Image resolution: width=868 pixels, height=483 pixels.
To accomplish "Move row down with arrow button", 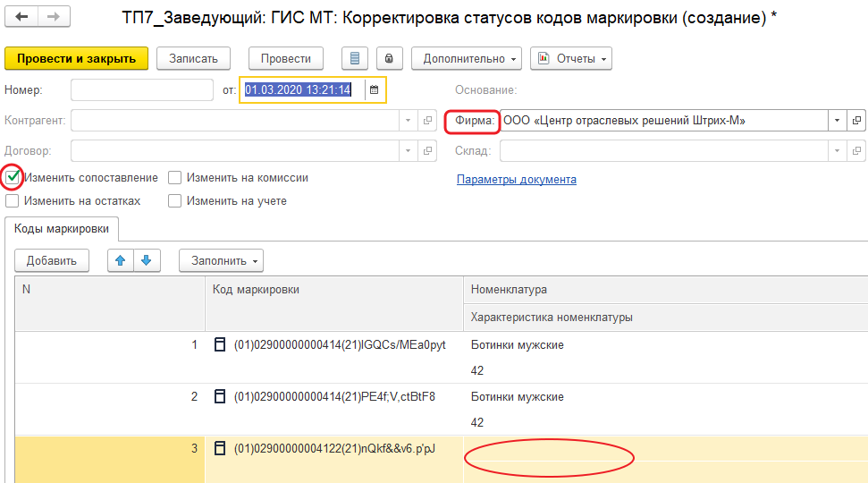I will click(146, 260).
